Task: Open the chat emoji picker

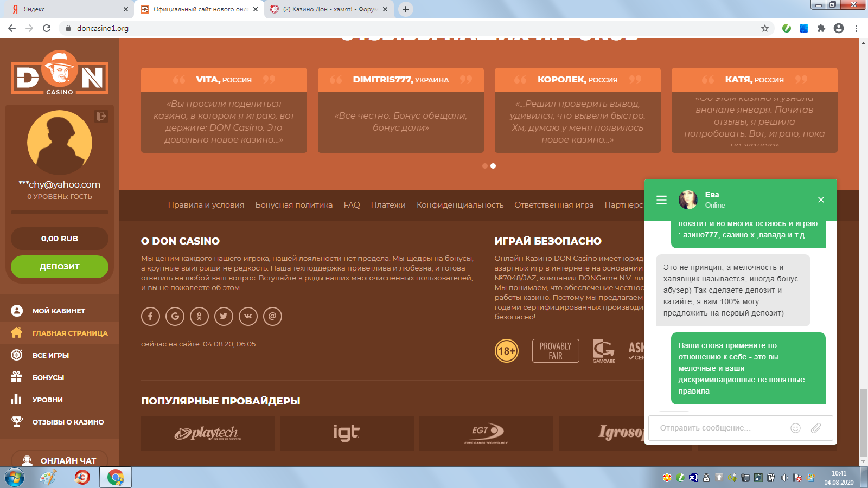Action: 795,428
